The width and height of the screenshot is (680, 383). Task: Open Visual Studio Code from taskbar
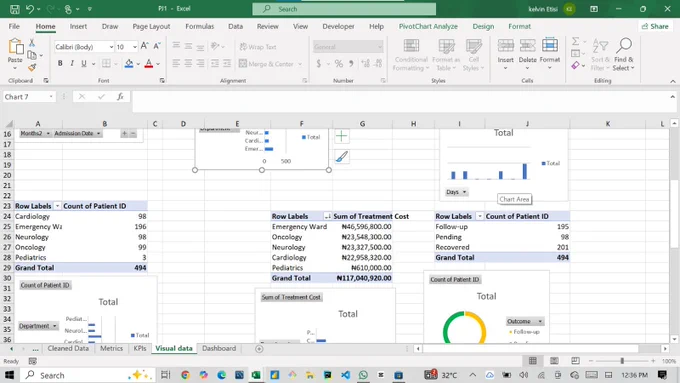click(345, 375)
